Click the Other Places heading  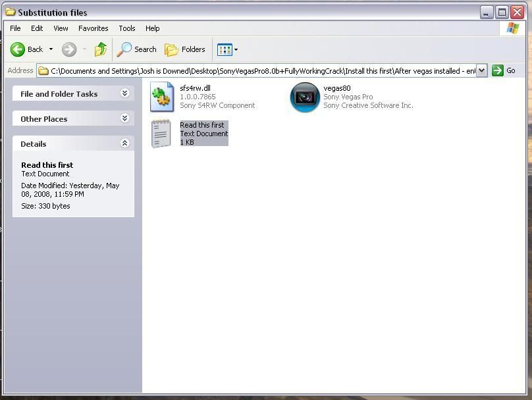pos(43,119)
